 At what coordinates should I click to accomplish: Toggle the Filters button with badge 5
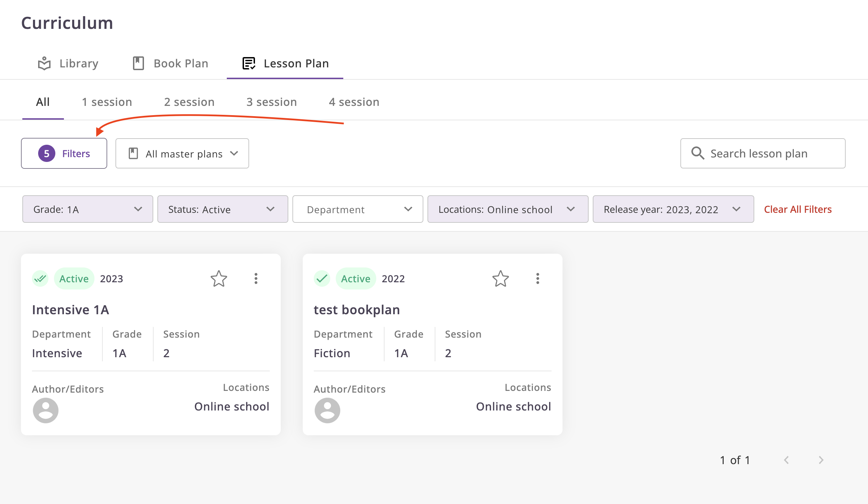pos(64,153)
